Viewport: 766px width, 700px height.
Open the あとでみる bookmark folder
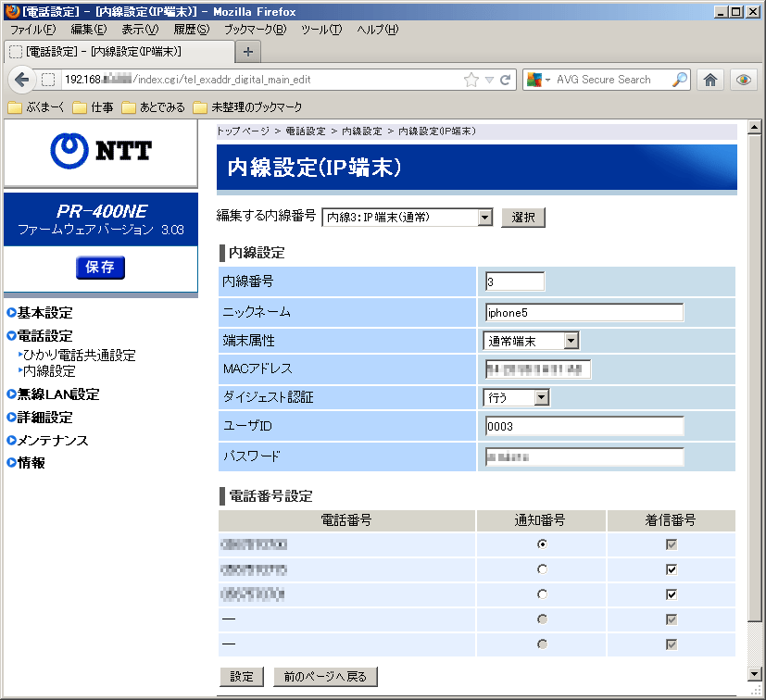coord(154,107)
